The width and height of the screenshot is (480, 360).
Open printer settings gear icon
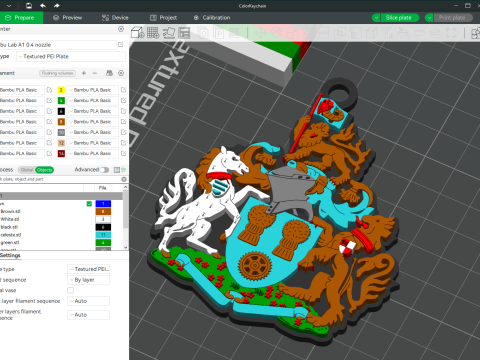point(121,29)
